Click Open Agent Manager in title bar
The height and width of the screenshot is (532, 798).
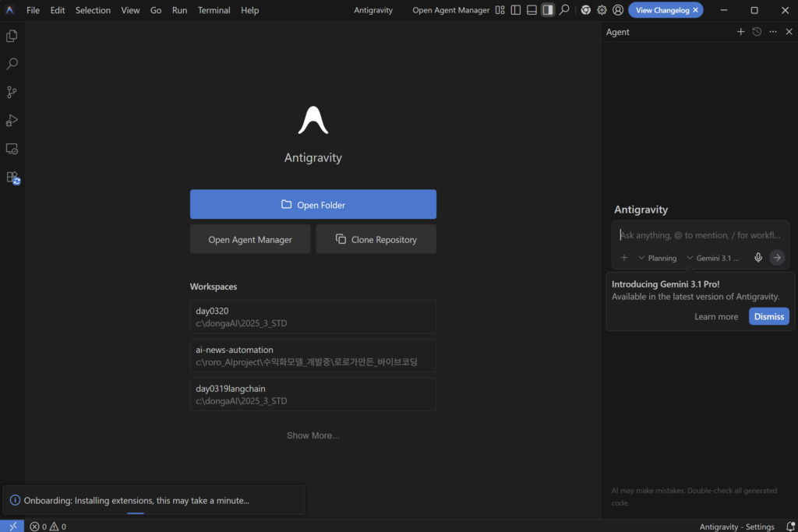pyautogui.click(x=451, y=10)
